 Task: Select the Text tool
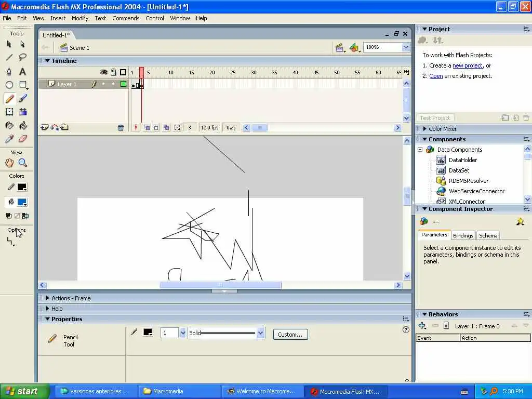pos(22,71)
